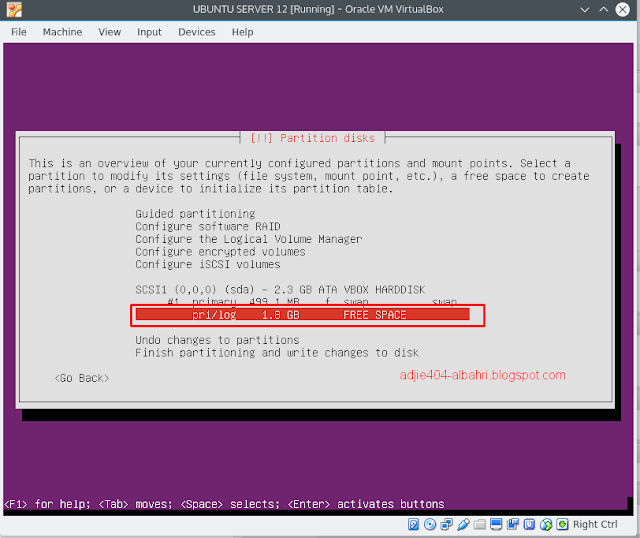The width and height of the screenshot is (640, 538).
Task: Open the Devices menu
Action: (x=197, y=32)
